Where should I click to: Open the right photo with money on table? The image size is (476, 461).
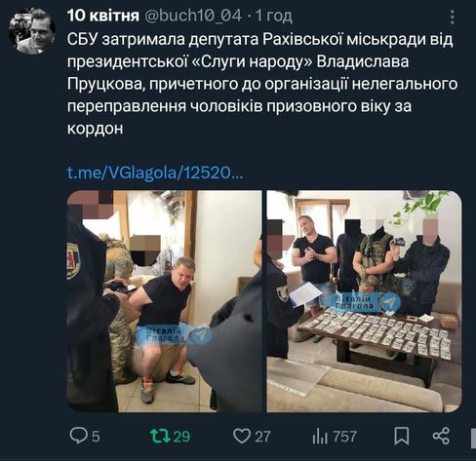(364, 301)
